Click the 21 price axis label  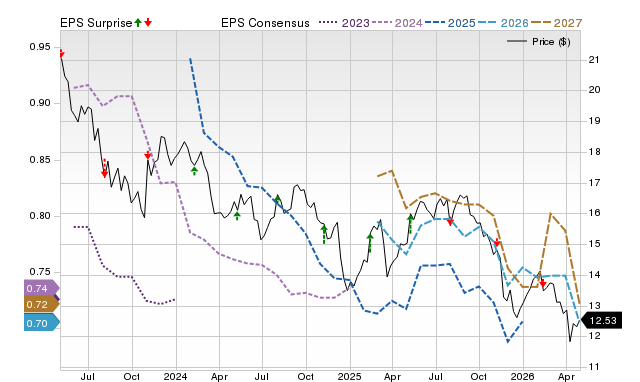coord(594,60)
